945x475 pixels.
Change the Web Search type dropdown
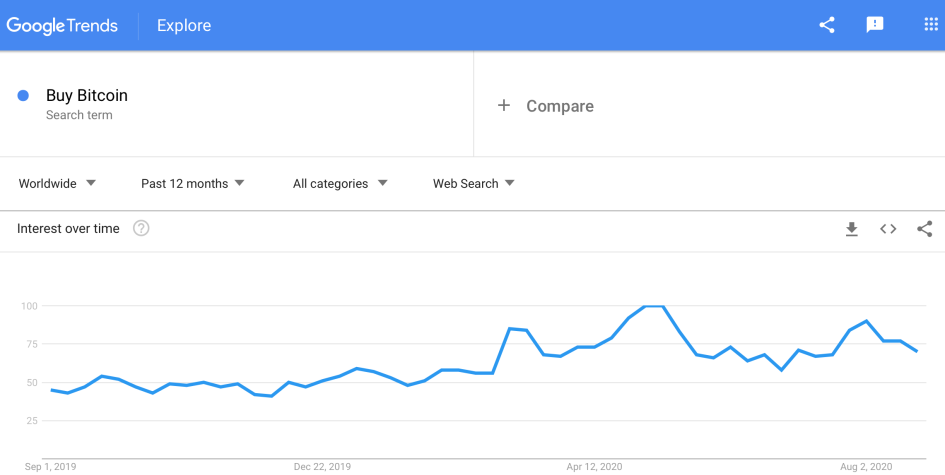474,184
